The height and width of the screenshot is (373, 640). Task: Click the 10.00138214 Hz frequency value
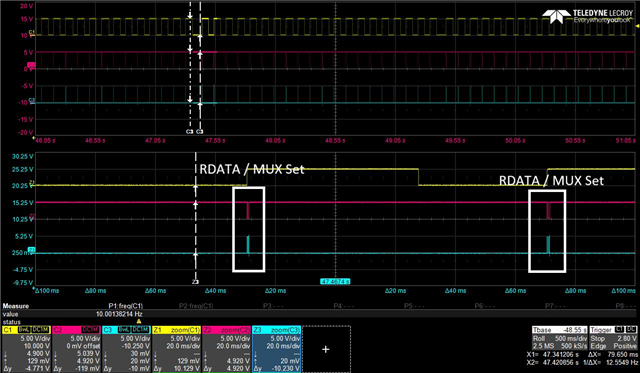click(x=120, y=314)
